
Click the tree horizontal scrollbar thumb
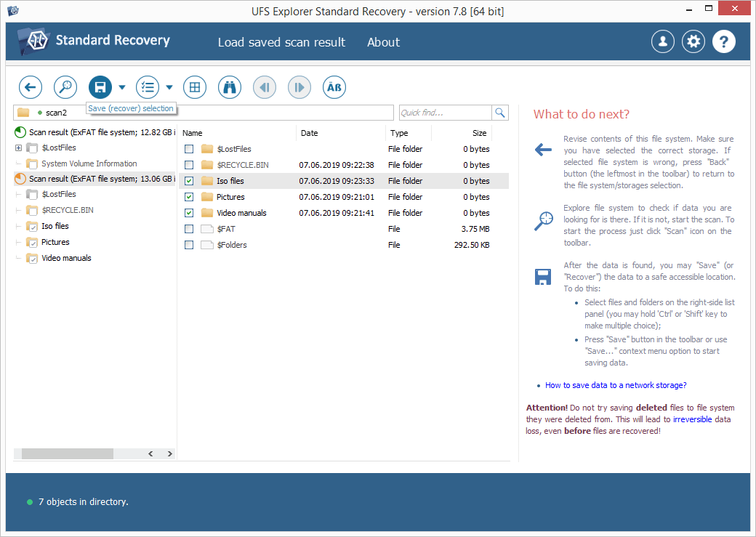(x=68, y=453)
